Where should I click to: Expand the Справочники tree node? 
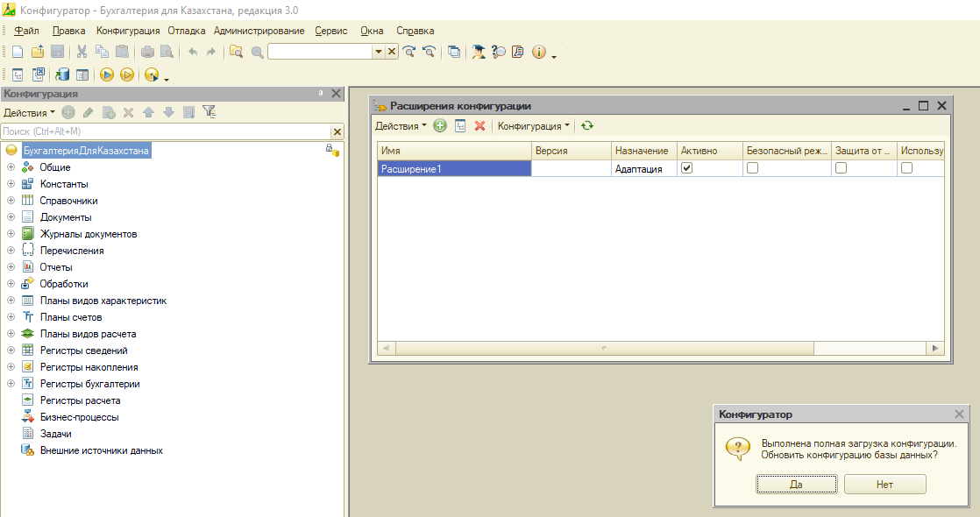[11, 201]
